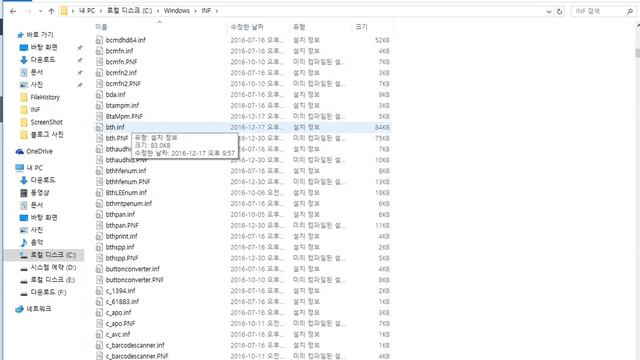Screen dimensions: 640x360
Task: Select the BthLEEnum.inf file icon
Action: tap(99, 193)
